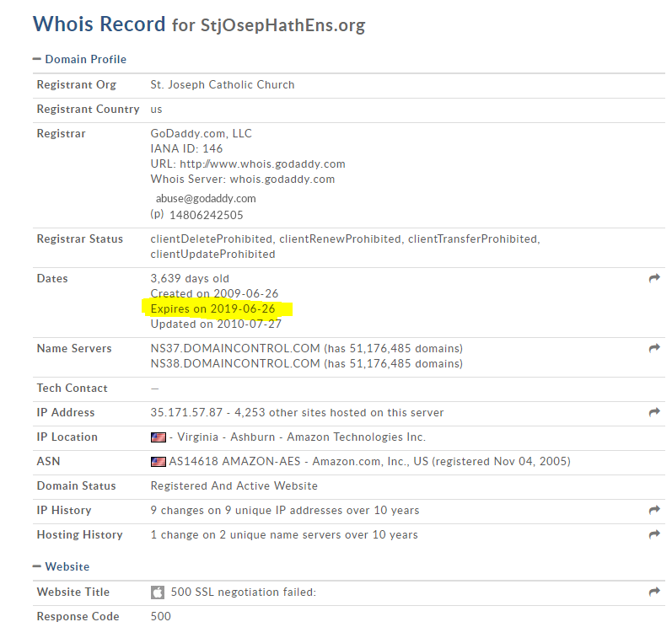Viewport: 672px width, 638px height.
Task: Open IP History details via arrow icon
Action: click(x=653, y=510)
